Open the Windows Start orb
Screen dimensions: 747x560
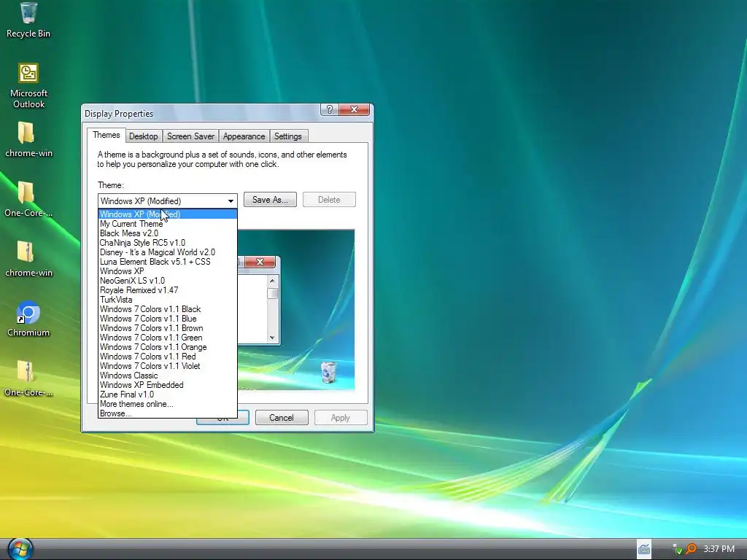pos(20,549)
